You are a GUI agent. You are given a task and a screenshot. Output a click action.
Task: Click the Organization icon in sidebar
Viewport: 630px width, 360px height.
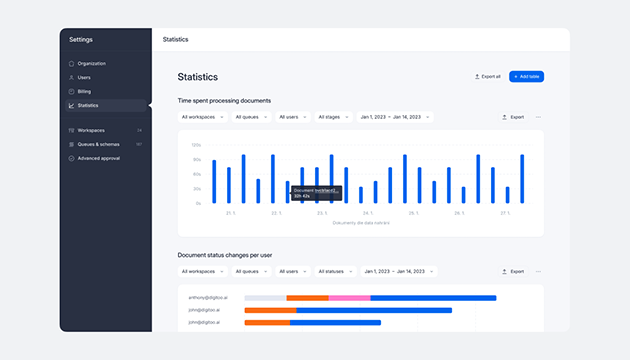tap(71, 63)
